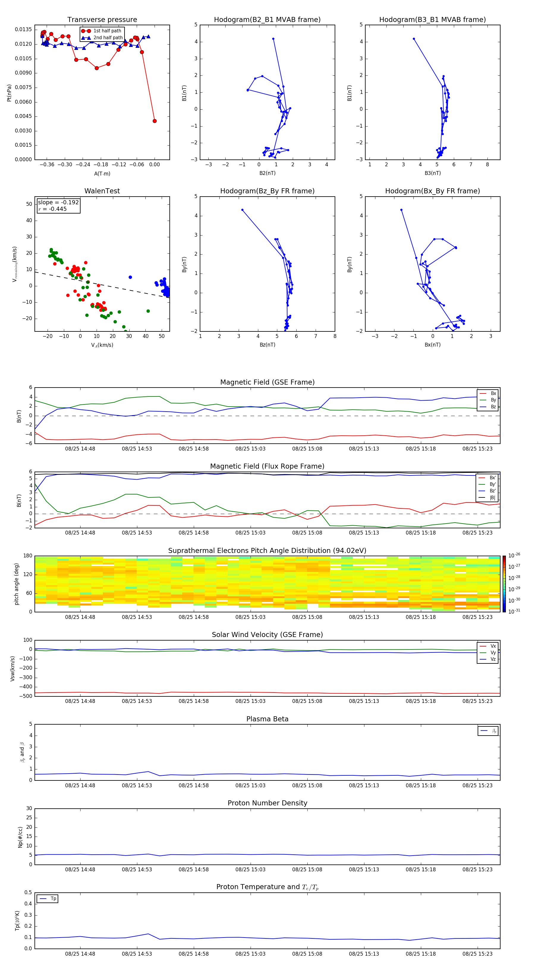Image resolution: width=535 pixels, height=980 pixels.
Task: Click the 'Bx' entry in GSE Frame legend
Action: [x=488, y=393]
